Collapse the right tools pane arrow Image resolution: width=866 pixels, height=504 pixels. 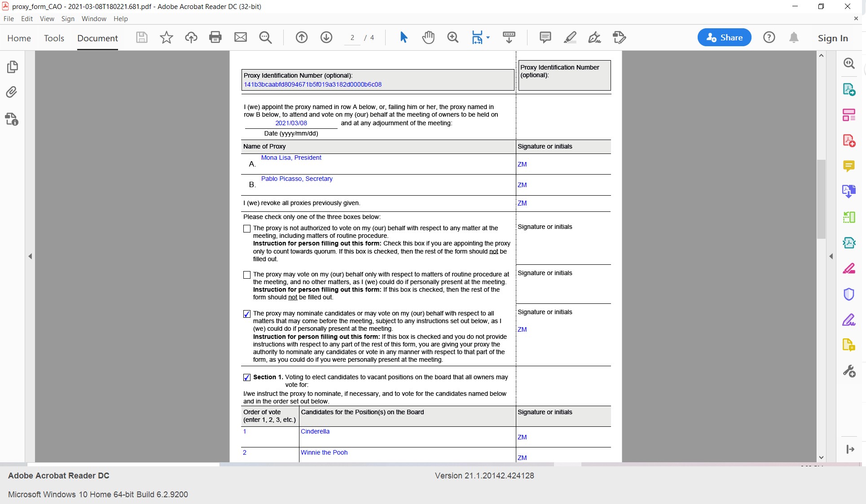pyautogui.click(x=831, y=256)
